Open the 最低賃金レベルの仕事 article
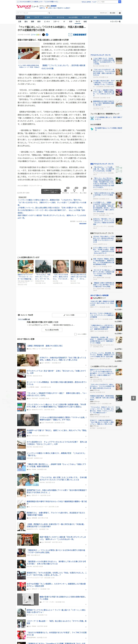This screenshot has width=138, height=644. (x=56, y=563)
